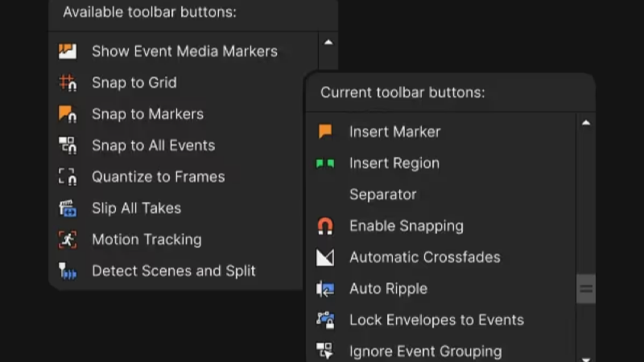Click the Motion Tracking runner icon
This screenshot has height=362, width=644.
click(68, 240)
